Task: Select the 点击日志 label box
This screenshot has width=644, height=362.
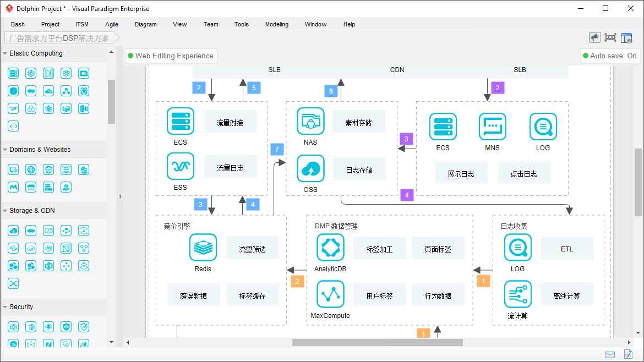Action: pos(523,172)
